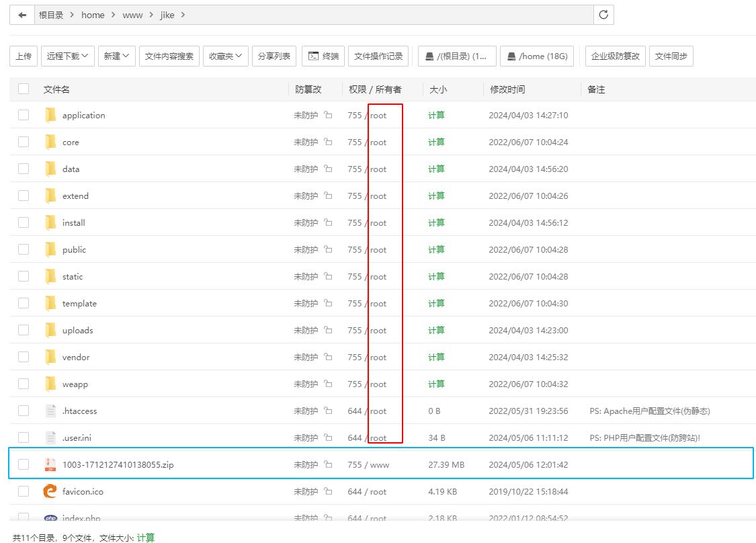The width and height of the screenshot is (756, 543).
Task: Click lock icon in core row
Action: [329, 142]
